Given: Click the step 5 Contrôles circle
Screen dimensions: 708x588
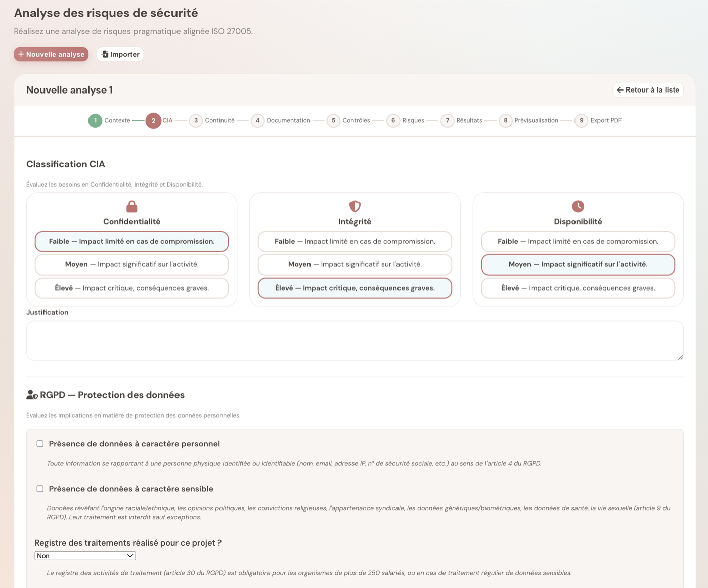Looking at the screenshot, I should 333,120.
